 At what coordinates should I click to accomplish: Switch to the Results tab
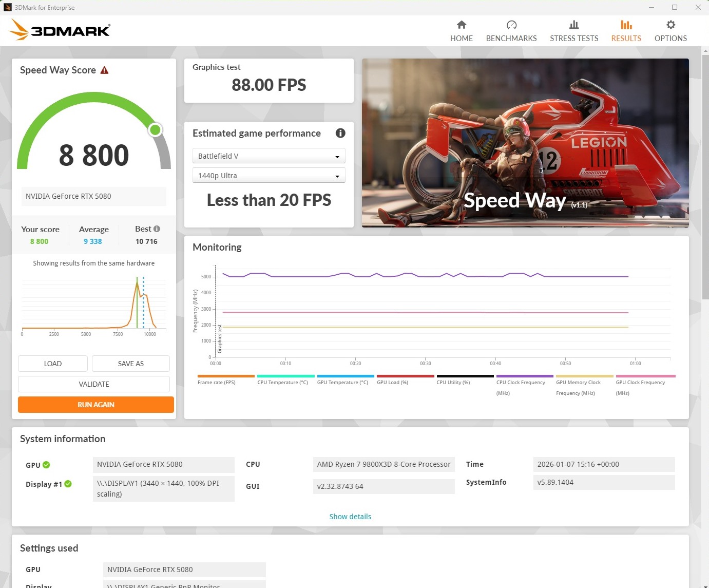click(x=625, y=31)
